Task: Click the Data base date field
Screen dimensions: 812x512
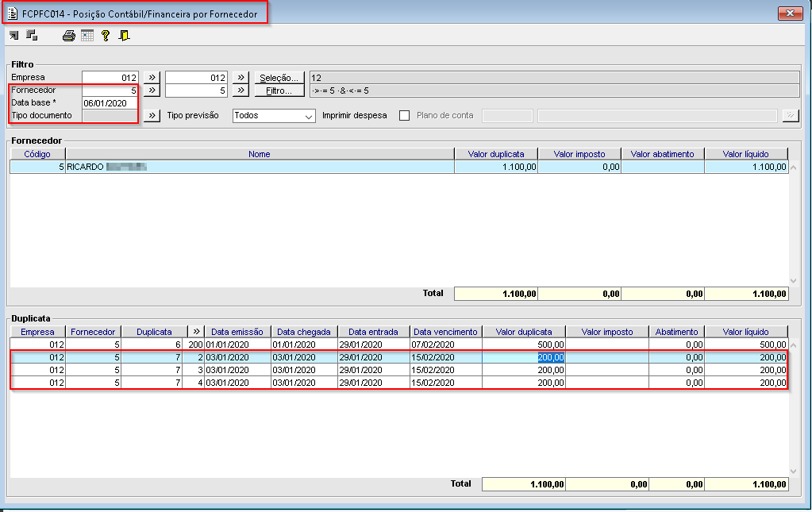Action: pos(110,103)
